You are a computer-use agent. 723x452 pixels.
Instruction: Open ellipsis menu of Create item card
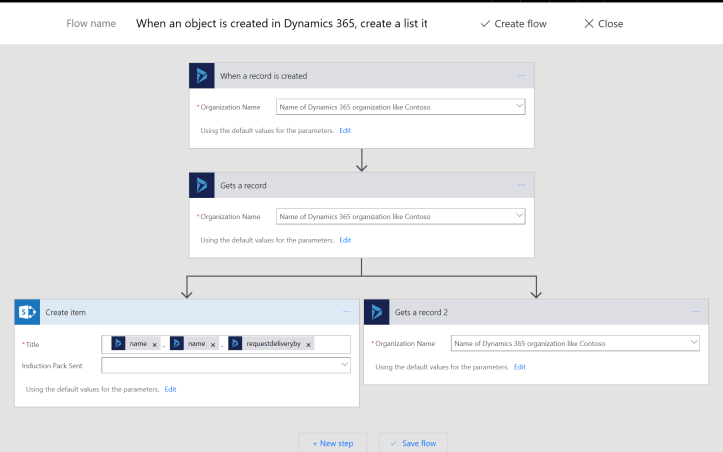tap(346, 312)
